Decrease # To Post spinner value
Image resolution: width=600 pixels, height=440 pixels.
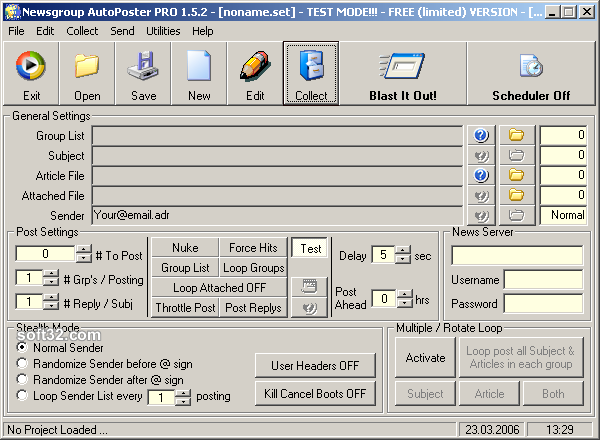click(x=83, y=258)
